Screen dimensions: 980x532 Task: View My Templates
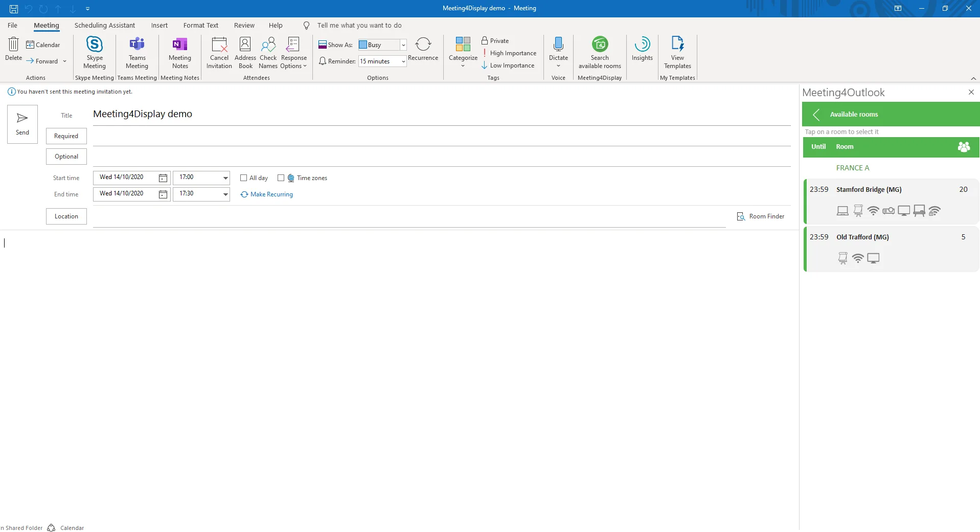tap(677, 53)
